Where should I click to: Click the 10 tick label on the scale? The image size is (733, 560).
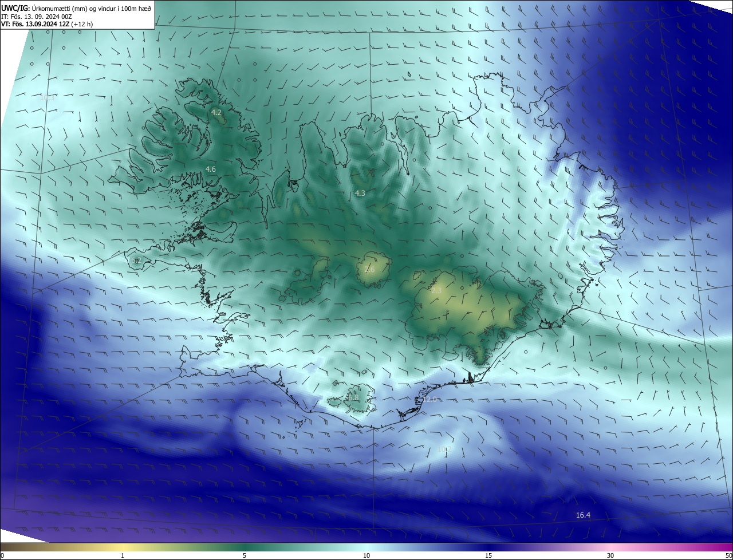pyautogui.click(x=366, y=555)
